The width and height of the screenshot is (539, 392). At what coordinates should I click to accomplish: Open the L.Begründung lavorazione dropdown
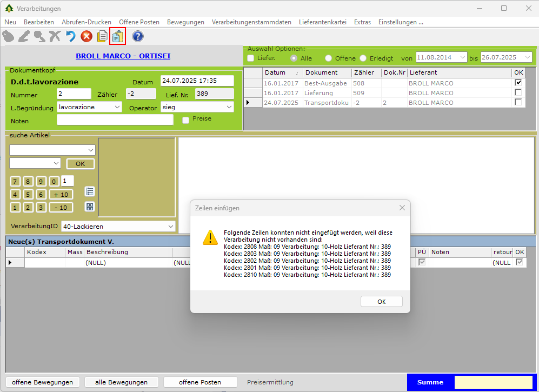pyautogui.click(x=118, y=107)
